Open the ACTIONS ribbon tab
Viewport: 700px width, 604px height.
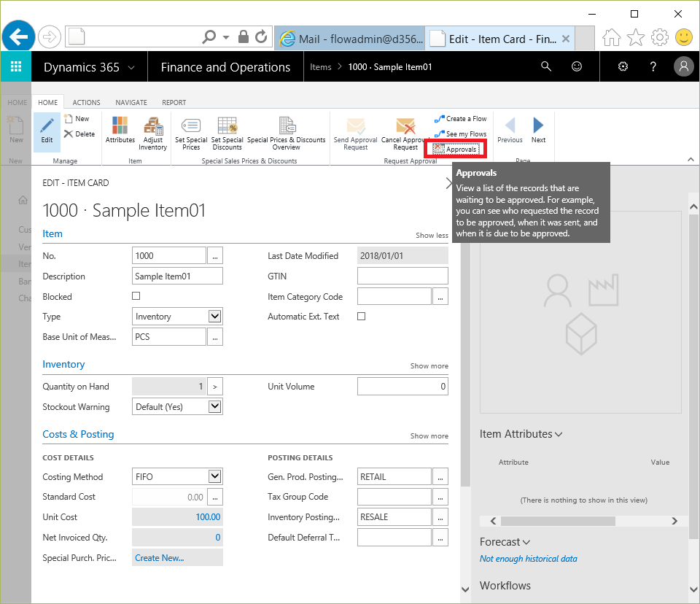coord(86,103)
